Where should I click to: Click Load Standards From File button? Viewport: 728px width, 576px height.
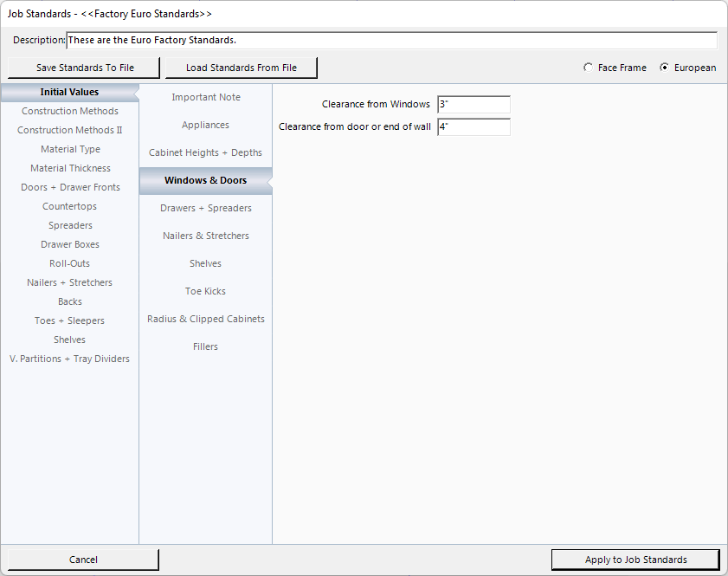coord(241,68)
